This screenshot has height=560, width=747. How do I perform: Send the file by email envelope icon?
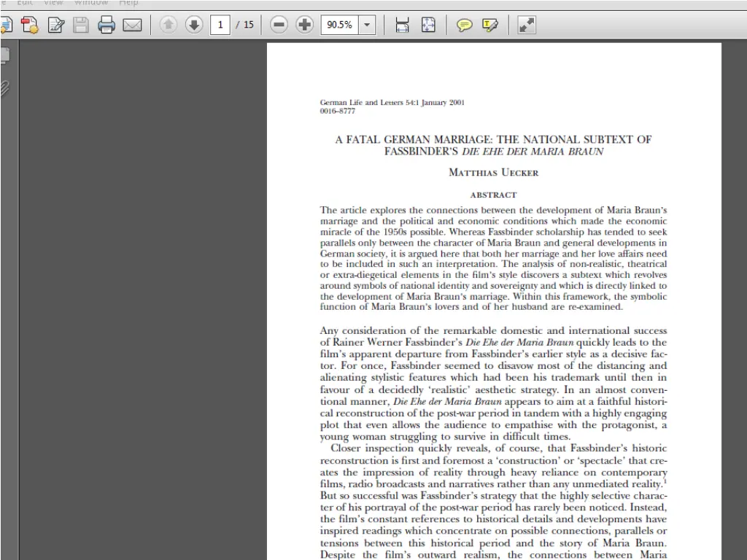pos(132,25)
